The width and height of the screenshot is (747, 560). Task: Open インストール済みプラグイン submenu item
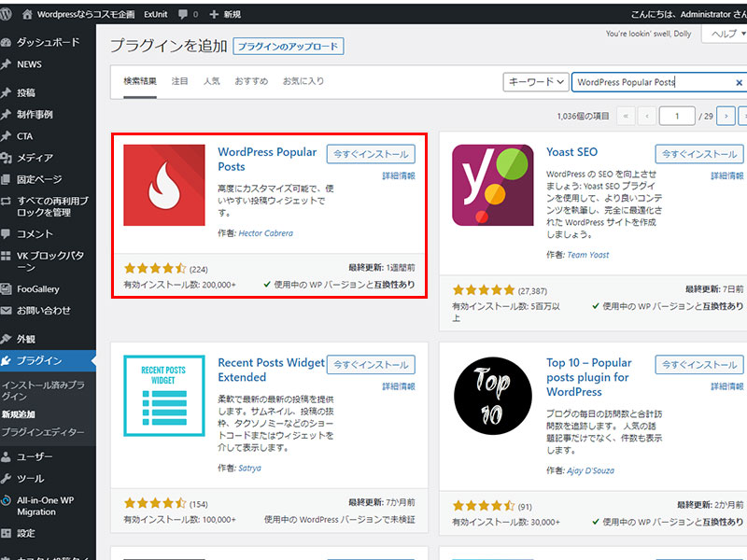[x=43, y=390]
